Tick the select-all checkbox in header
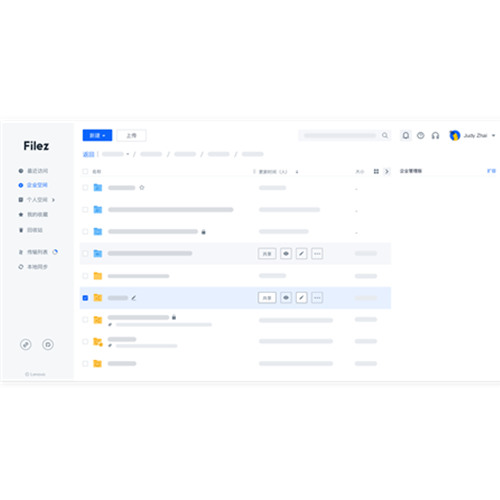Screen dimensions: 500x500 [x=85, y=171]
